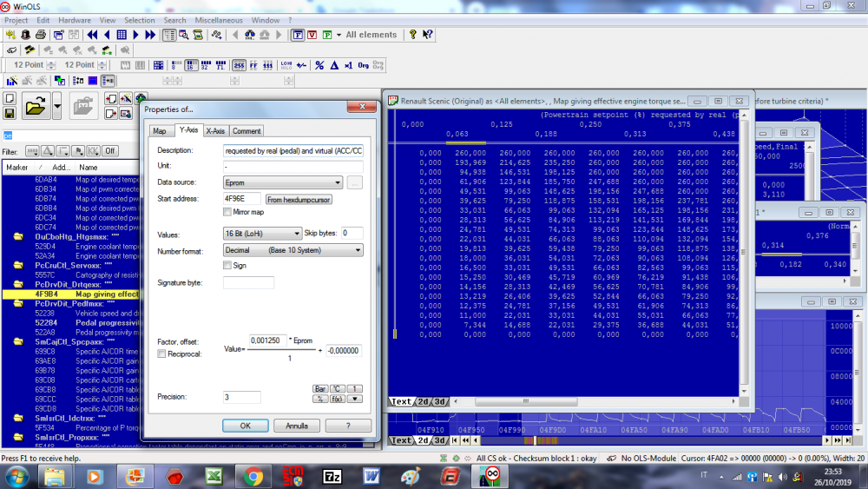Open the Miscellaneous menu
This screenshot has height=489, width=868.
(219, 20)
